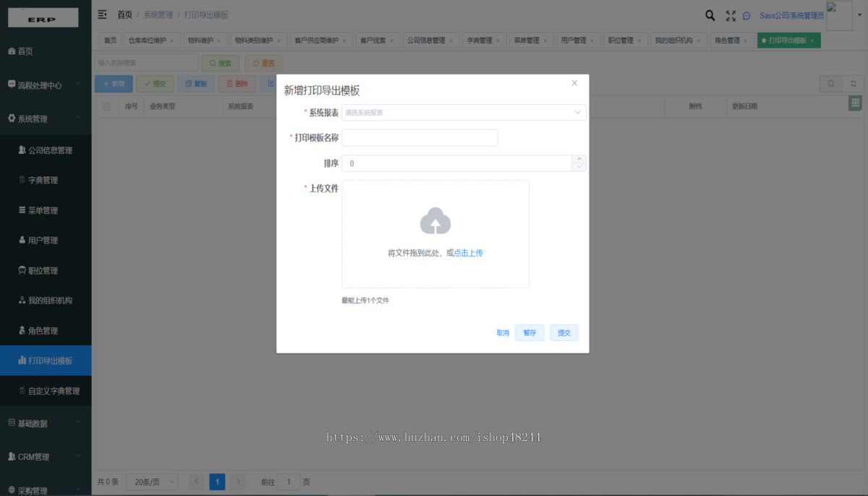
Task: Switch to the 角色管理 tab
Action: (731, 40)
